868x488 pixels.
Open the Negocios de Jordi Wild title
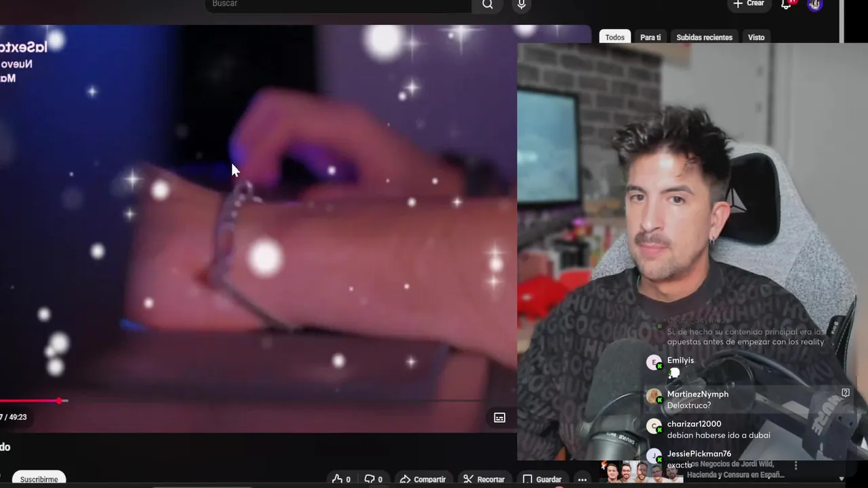(x=736, y=470)
